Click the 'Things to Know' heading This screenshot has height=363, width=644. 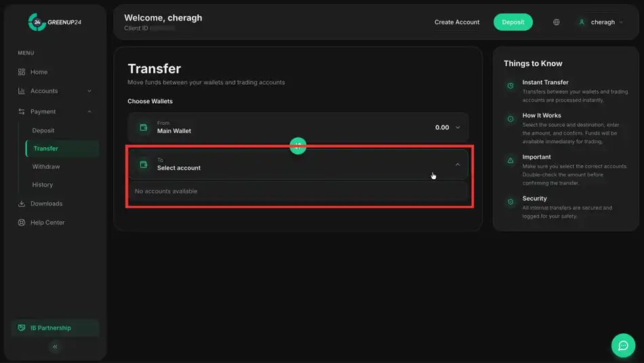click(x=533, y=63)
